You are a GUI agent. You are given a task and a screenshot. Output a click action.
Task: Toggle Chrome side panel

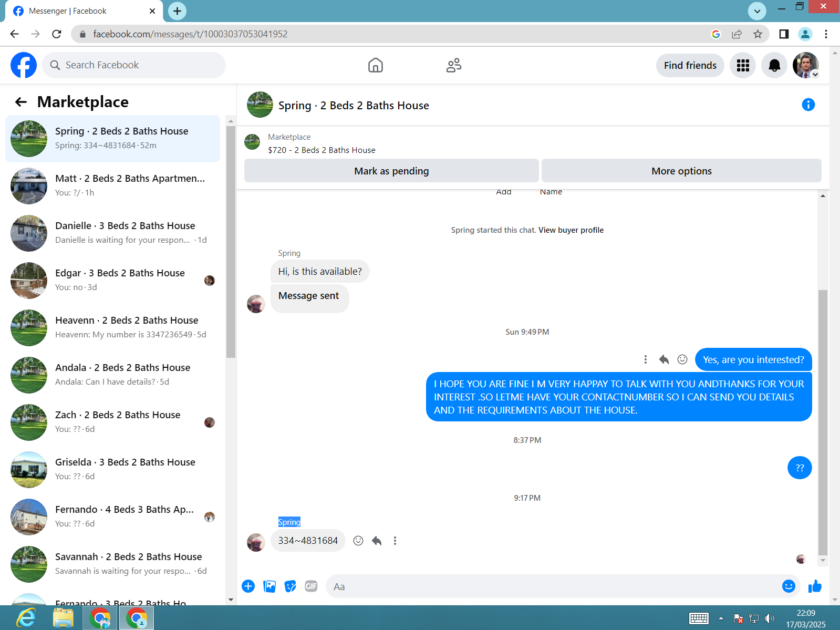[784, 34]
